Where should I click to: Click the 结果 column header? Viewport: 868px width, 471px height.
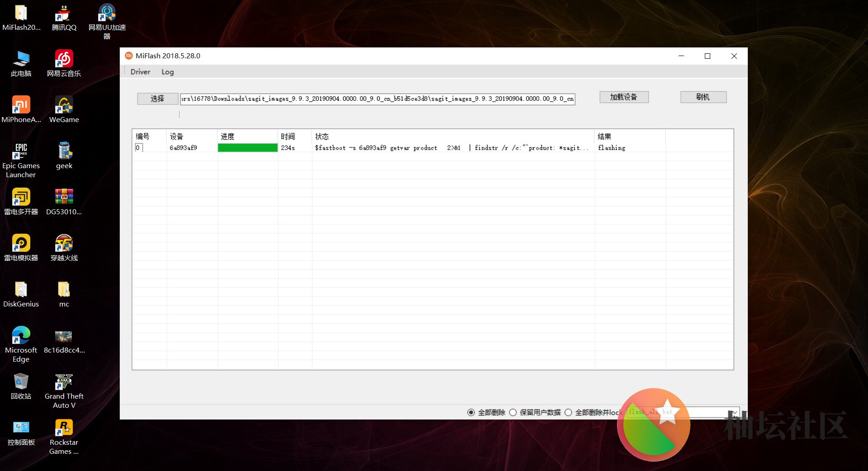click(630, 137)
